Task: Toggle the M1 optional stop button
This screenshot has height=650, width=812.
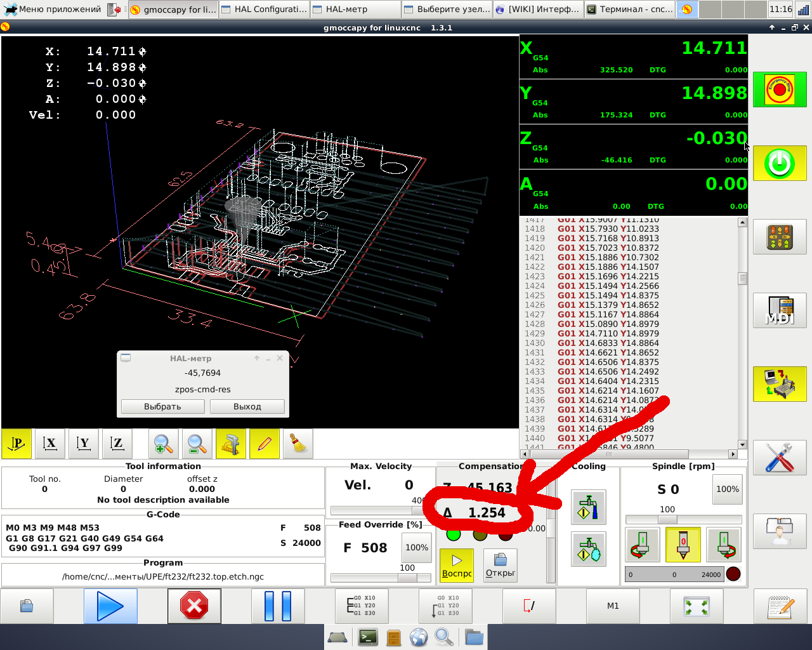Action: (x=613, y=606)
